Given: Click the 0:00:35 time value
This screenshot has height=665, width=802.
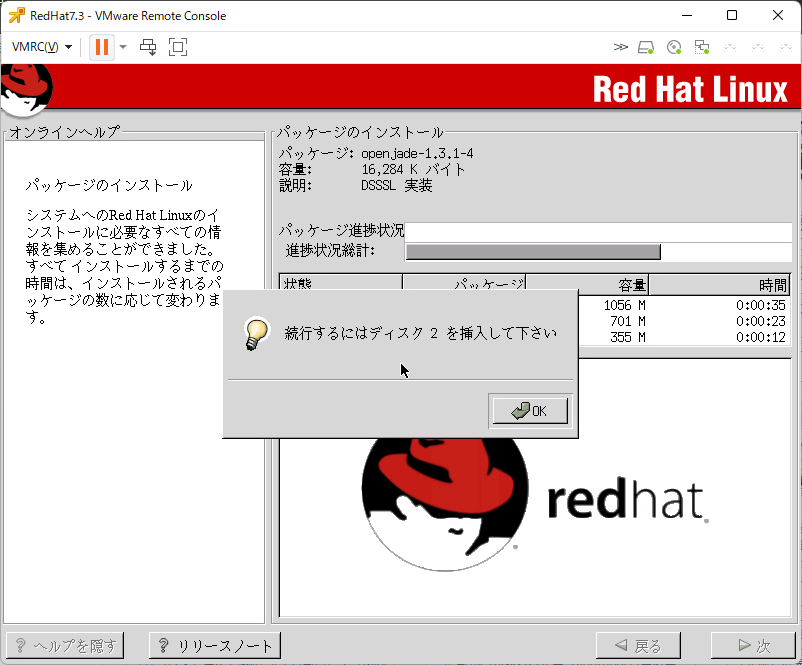Looking at the screenshot, I should click(x=761, y=305).
